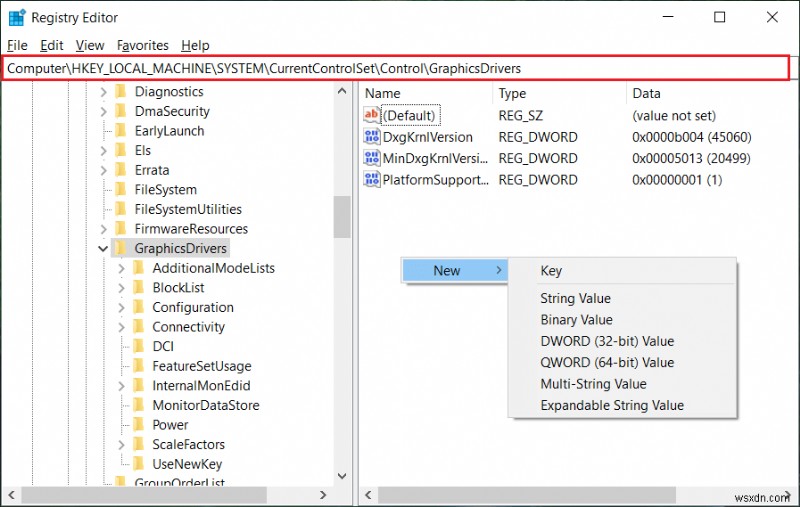Click the MonitorDataStore folder icon
The width and height of the screenshot is (800, 507).
[139, 405]
